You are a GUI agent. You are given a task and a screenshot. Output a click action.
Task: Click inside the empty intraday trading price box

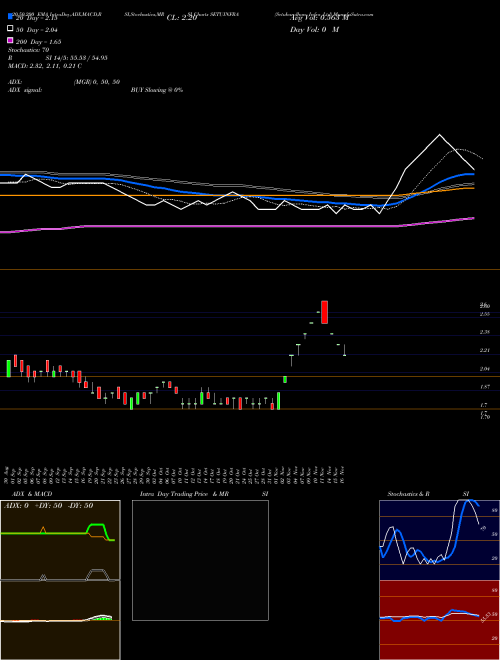[200, 560]
